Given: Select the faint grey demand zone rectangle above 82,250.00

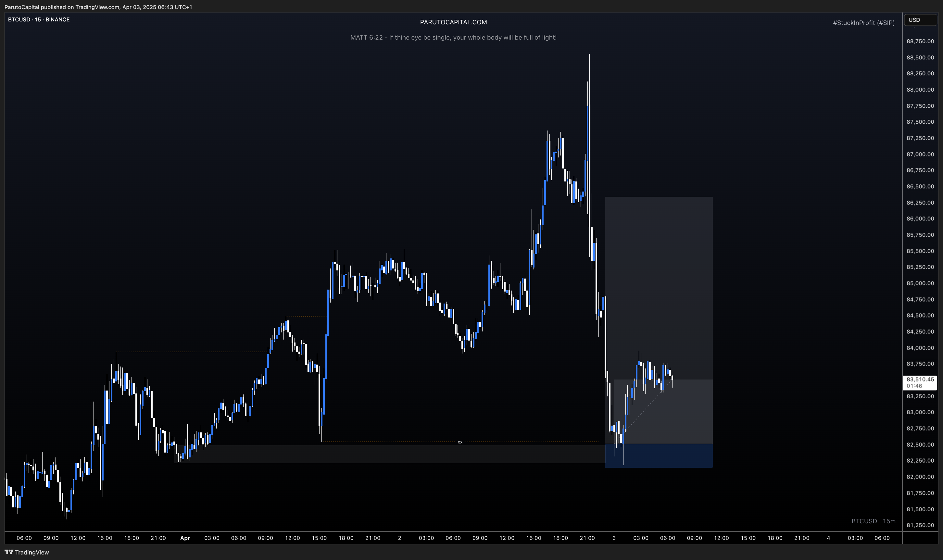Looking at the screenshot, I should pyautogui.click(x=389, y=454).
